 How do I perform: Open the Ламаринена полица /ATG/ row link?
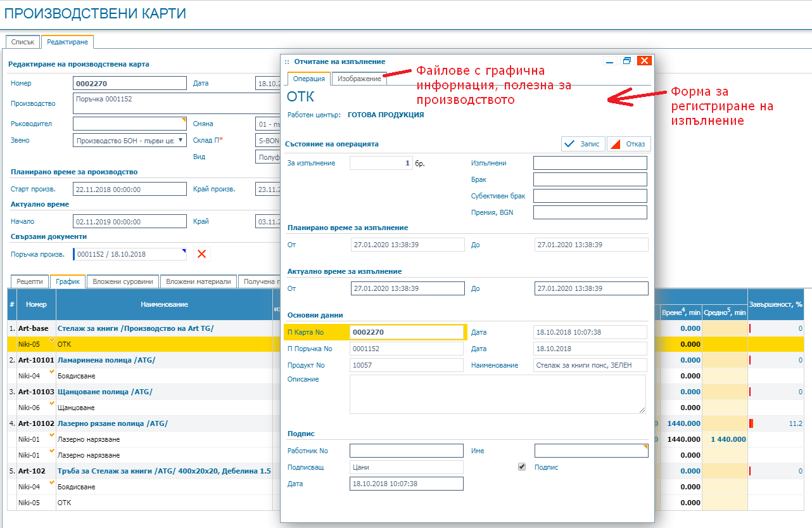tap(106, 360)
